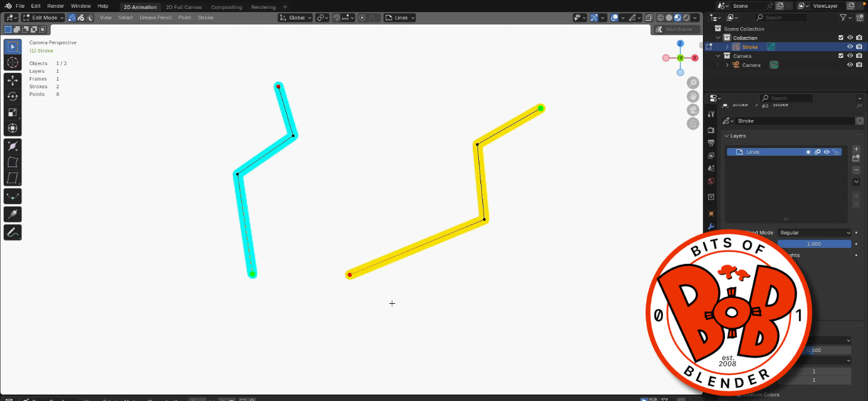Hide Camera object with eye icon
The image size is (868, 401).
(x=850, y=64)
